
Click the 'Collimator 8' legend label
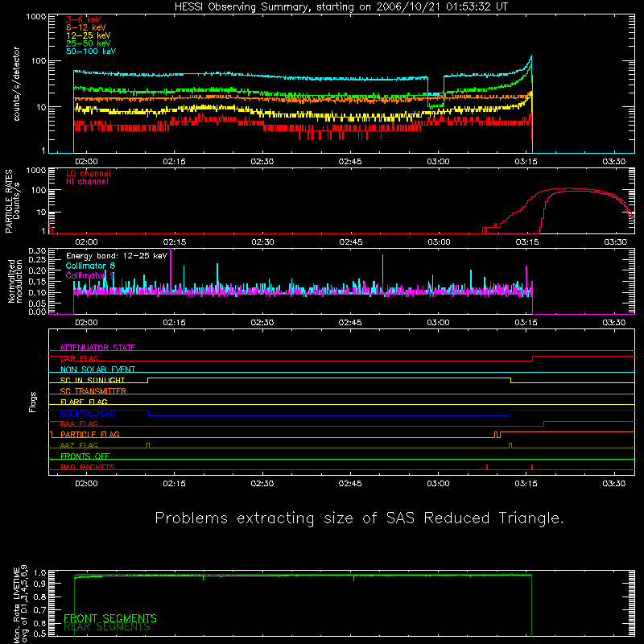[90, 266]
